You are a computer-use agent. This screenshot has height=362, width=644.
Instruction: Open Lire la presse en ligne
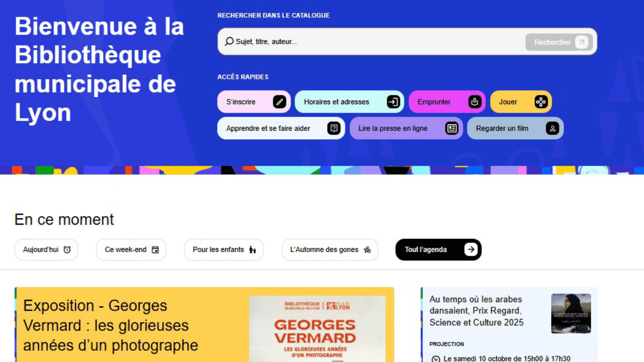point(406,128)
